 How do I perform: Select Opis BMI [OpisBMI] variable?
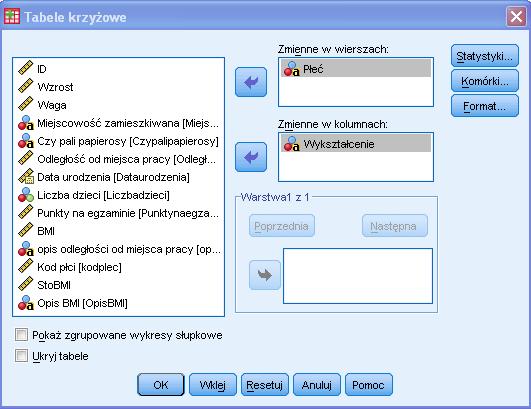119,303
